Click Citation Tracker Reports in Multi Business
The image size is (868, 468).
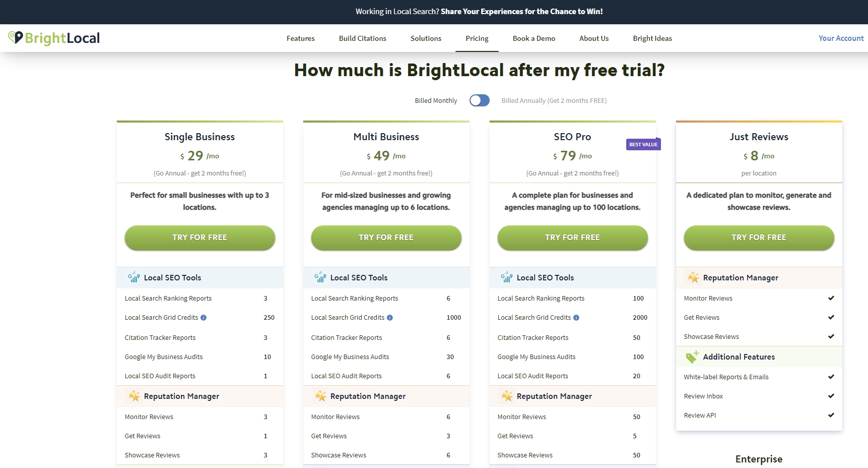[347, 338]
